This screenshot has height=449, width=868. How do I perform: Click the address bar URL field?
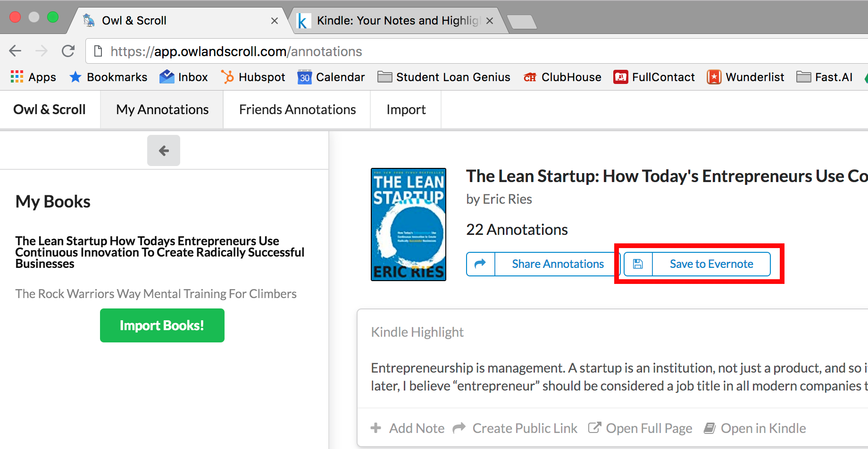click(x=476, y=51)
